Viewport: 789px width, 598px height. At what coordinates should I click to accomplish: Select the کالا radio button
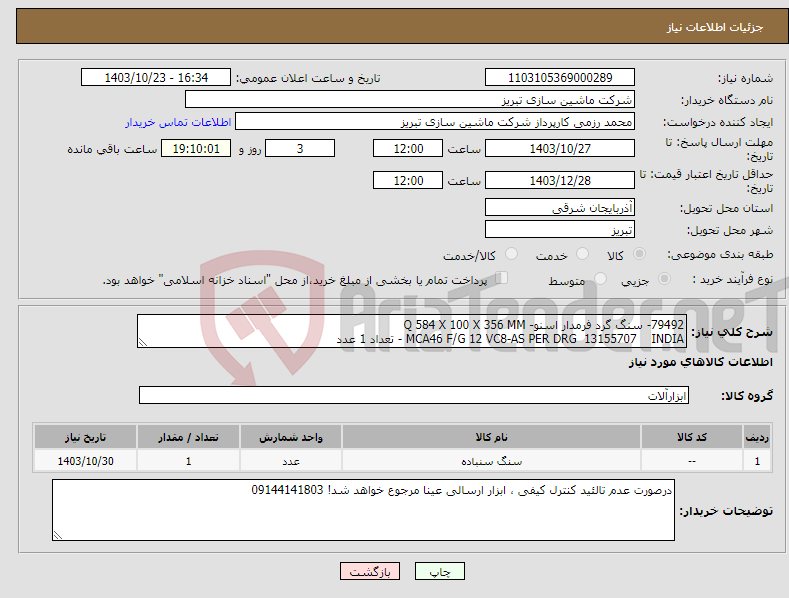tap(640, 254)
